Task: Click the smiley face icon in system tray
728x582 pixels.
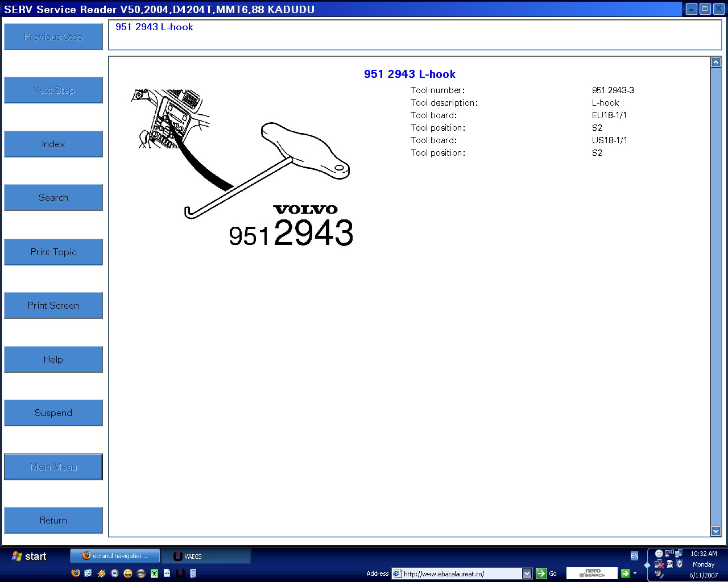Action: pyautogui.click(x=659, y=554)
